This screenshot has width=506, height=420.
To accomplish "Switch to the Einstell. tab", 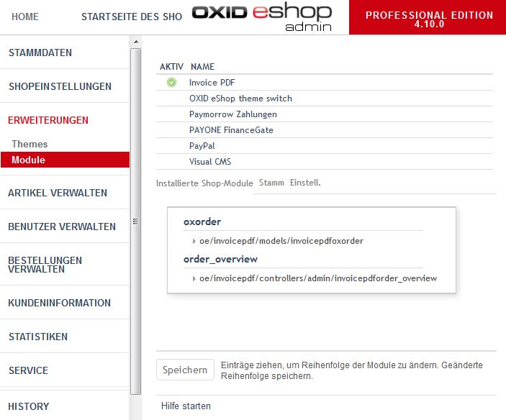I will point(305,183).
